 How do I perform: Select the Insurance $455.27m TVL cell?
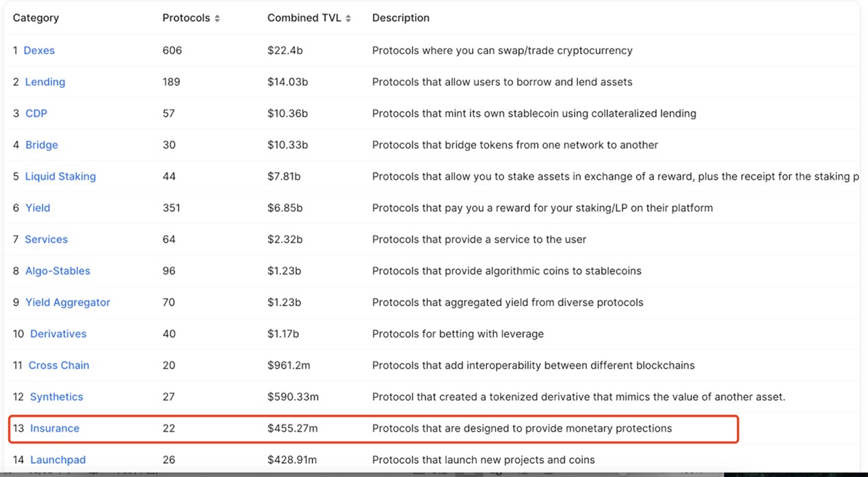click(x=293, y=428)
